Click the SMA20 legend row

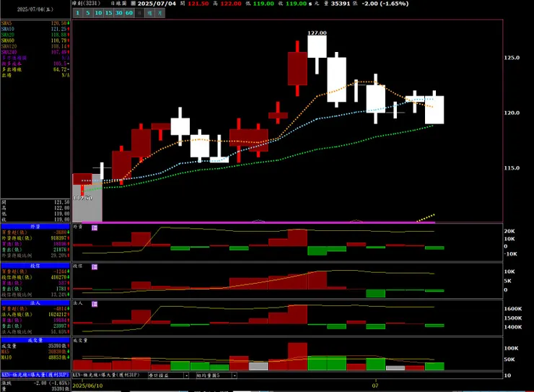[35, 35]
